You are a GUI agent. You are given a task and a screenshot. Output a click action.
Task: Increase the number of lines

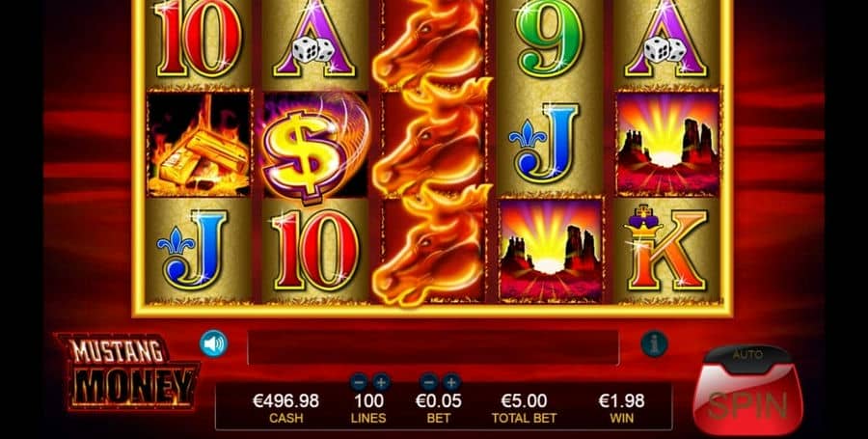pyautogui.click(x=381, y=382)
